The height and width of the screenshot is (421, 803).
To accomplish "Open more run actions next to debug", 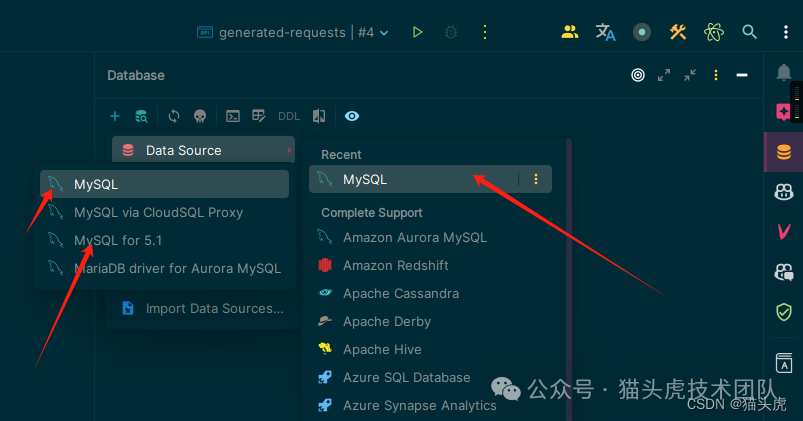I will pyautogui.click(x=485, y=32).
